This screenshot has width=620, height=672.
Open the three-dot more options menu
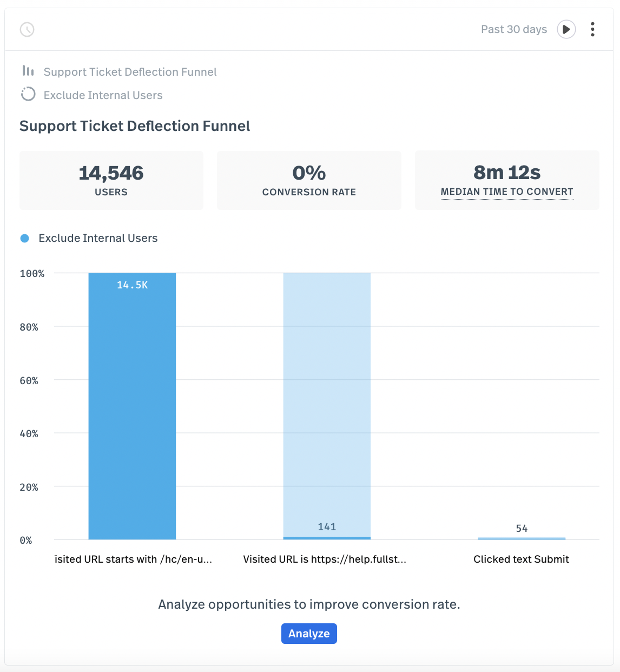pyautogui.click(x=592, y=29)
